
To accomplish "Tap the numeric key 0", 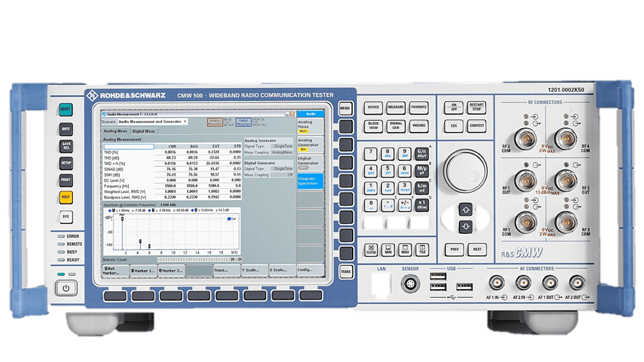I will point(371,205).
